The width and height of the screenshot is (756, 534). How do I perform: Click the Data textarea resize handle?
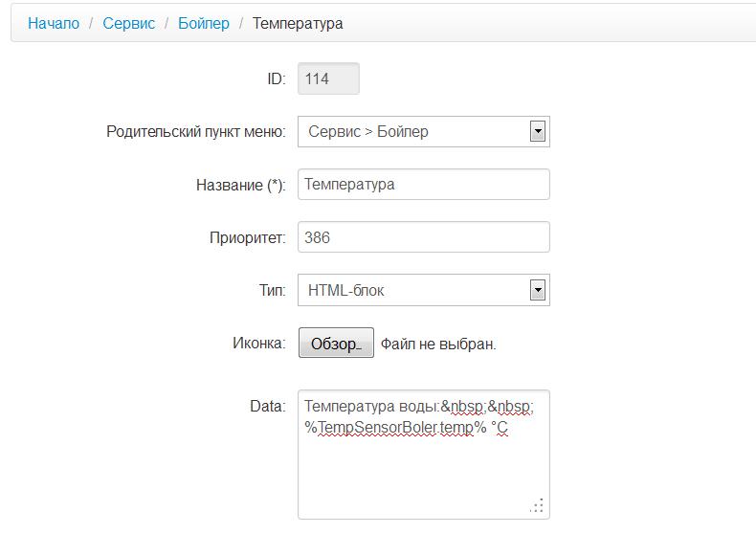(x=539, y=507)
